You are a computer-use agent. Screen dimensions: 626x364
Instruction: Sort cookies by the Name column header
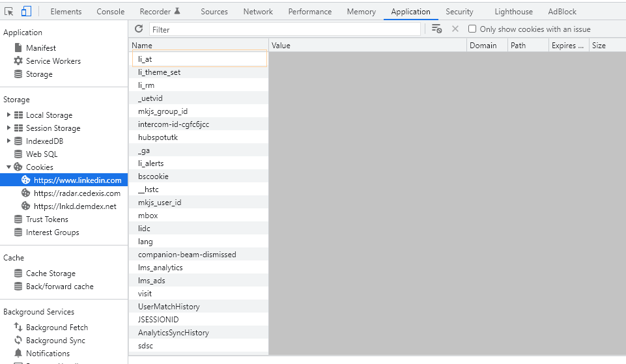[x=199, y=46]
